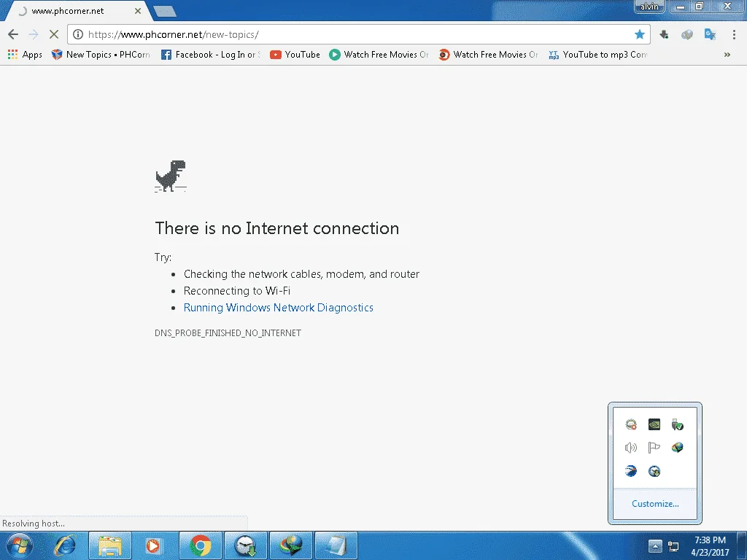Open Action Center flag icon in tray popup
Screen dimensions: 747x560
coord(654,447)
